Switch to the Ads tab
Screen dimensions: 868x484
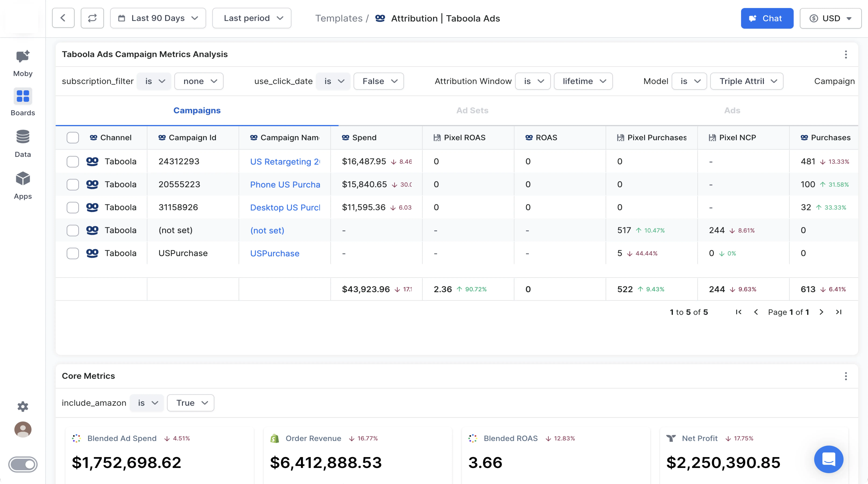click(732, 110)
